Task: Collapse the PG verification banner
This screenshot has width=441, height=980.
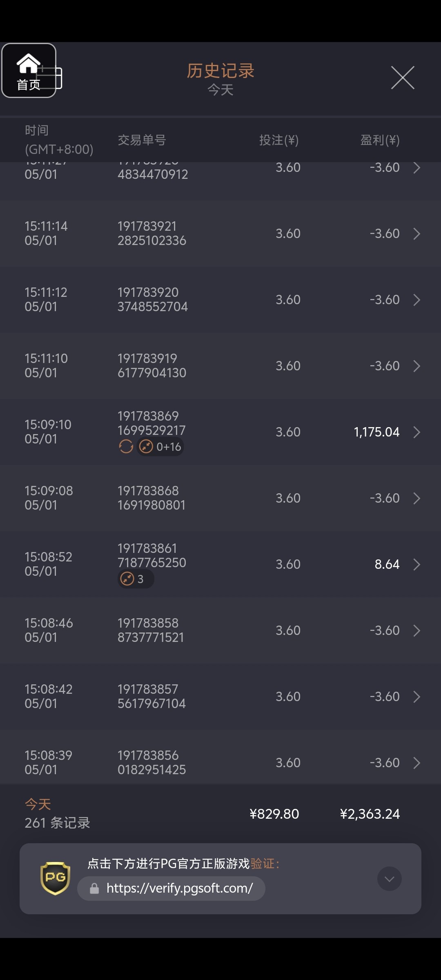Action: (x=389, y=879)
